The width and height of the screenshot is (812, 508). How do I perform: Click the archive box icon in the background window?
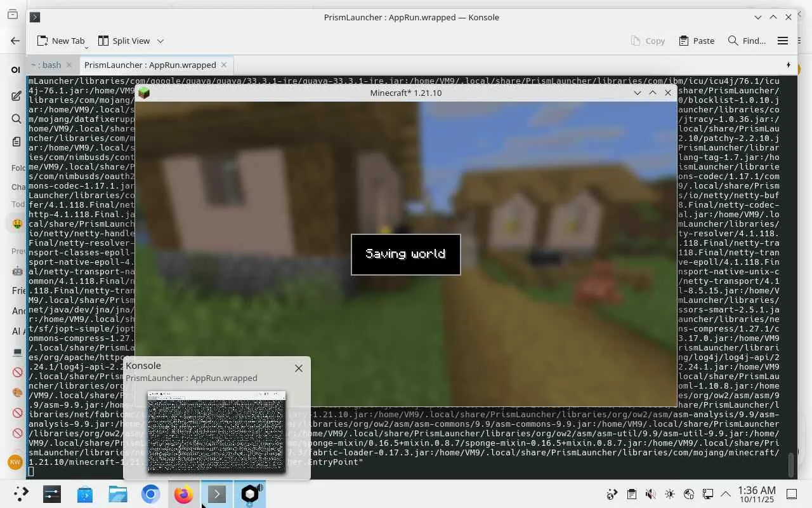click(x=13, y=14)
